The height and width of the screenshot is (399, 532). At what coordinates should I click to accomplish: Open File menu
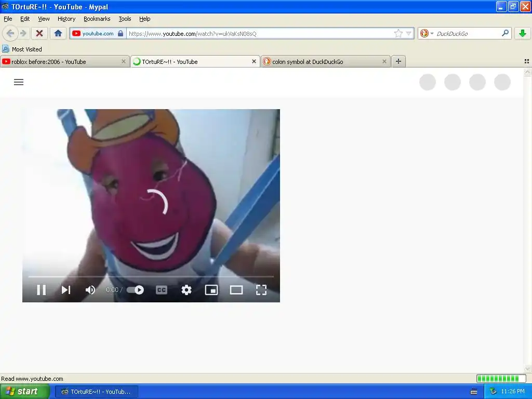[8, 19]
